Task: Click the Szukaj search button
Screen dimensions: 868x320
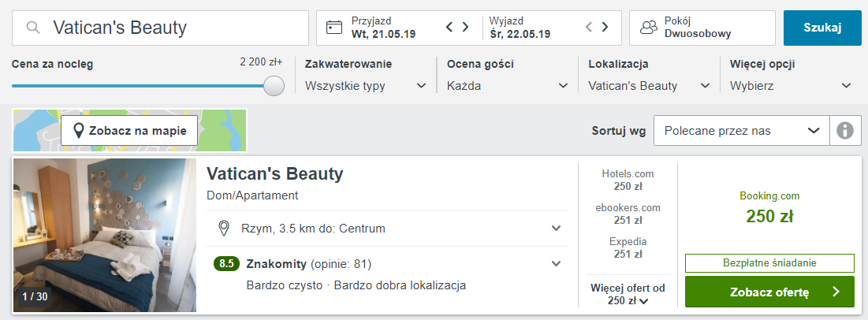Action: coord(822,28)
